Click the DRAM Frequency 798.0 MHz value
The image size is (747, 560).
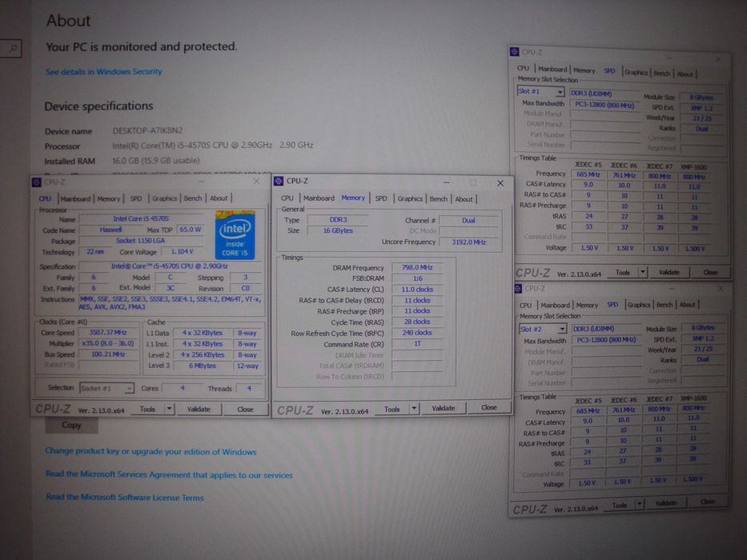417,268
